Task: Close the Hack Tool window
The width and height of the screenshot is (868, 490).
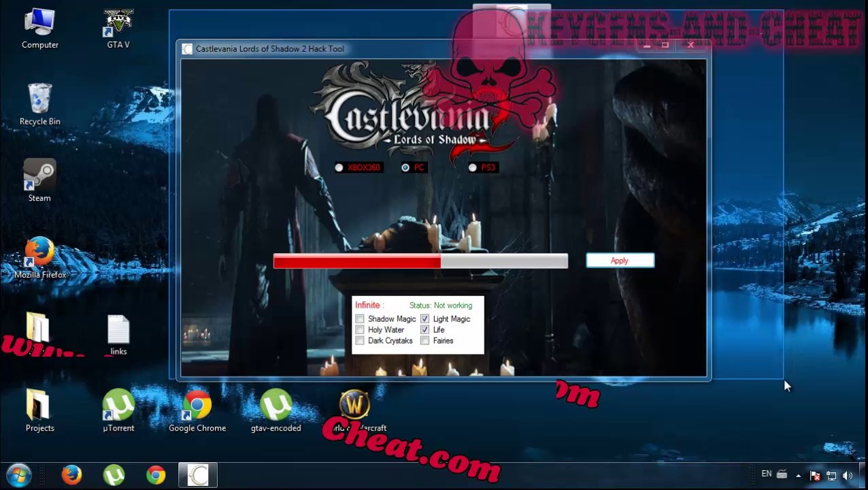Action: [x=690, y=46]
